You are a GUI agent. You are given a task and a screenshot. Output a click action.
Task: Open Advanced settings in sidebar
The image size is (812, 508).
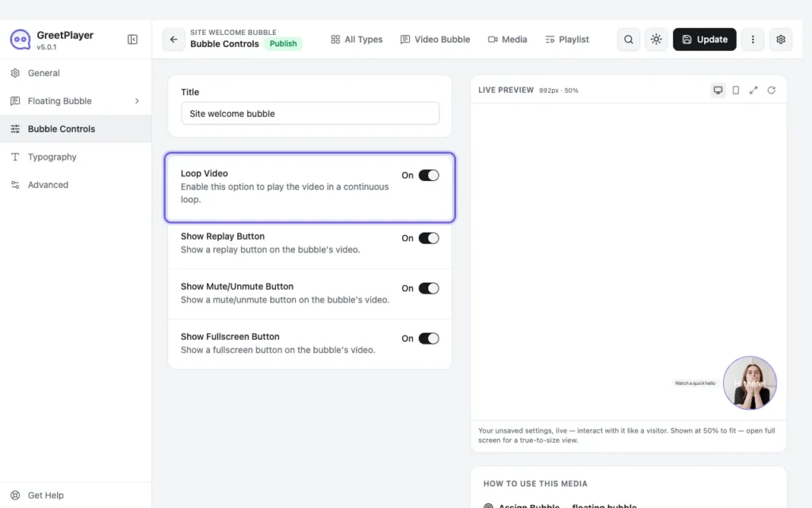pyautogui.click(x=75, y=185)
